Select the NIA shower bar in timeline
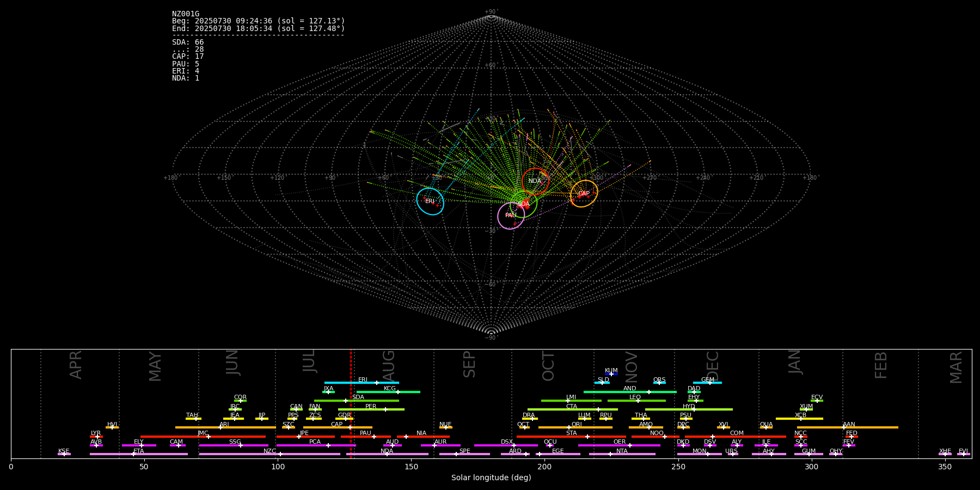 (423, 437)
